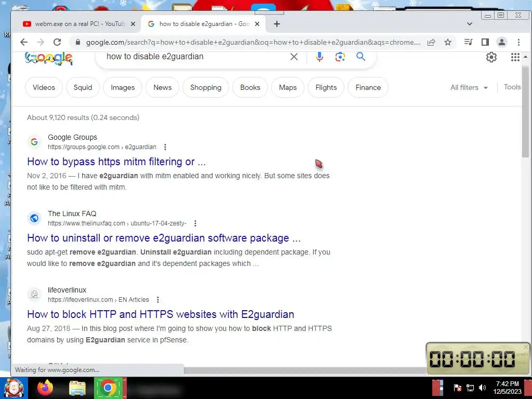Open 'How to block HTTP and HTTPS websites' result
Viewport: 532px width, 399px height.
tap(161, 314)
